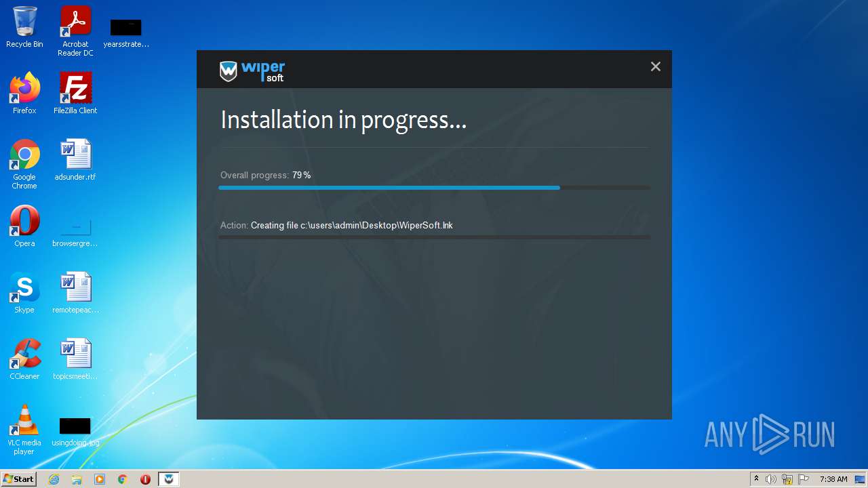Open the network tray icon

click(787, 479)
